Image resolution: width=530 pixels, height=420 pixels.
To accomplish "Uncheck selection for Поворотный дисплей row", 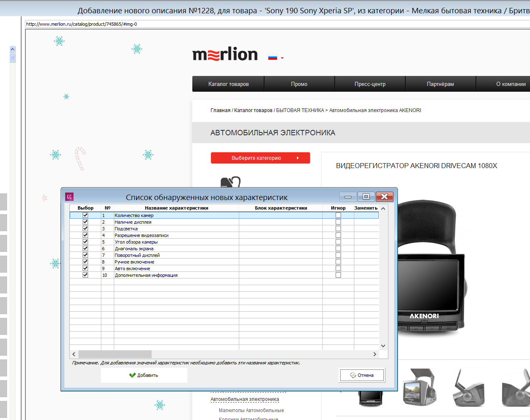I will [85, 255].
